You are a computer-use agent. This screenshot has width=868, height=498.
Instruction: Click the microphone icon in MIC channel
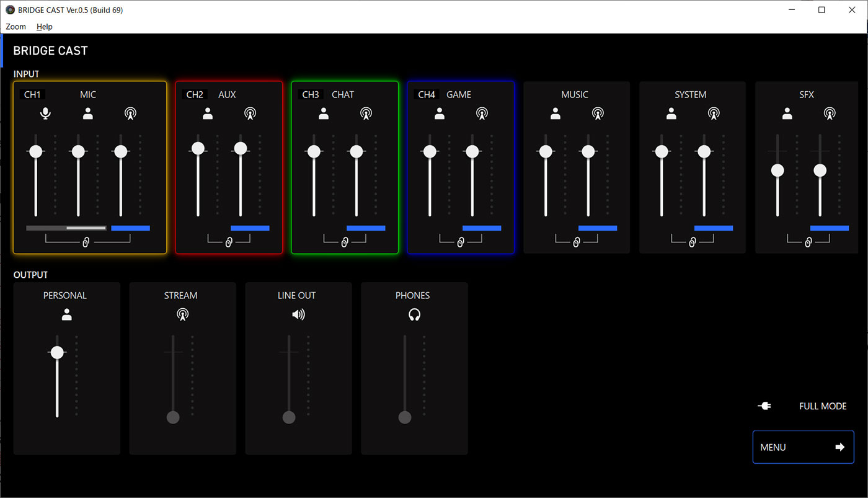pyautogui.click(x=45, y=113)
